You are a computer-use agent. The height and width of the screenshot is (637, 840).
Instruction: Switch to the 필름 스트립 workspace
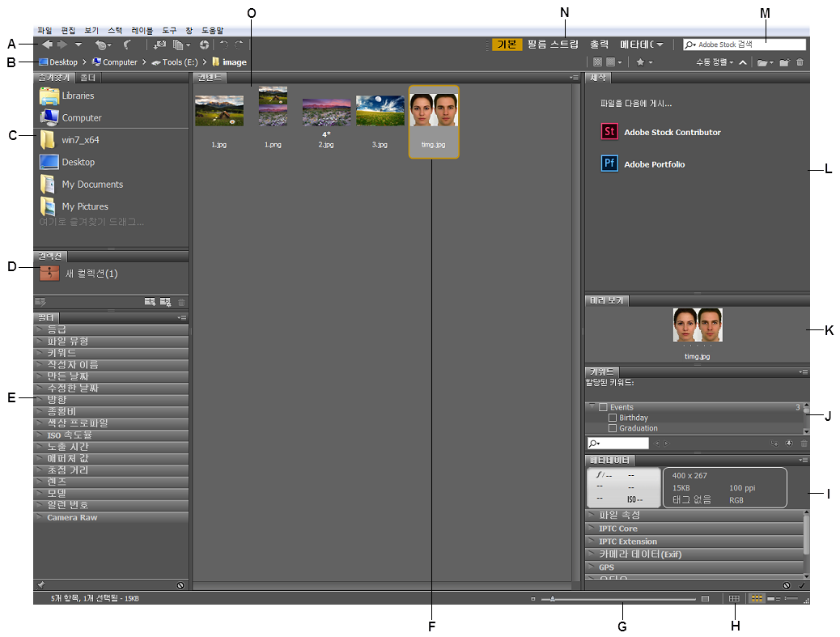(x=553, y=45)
